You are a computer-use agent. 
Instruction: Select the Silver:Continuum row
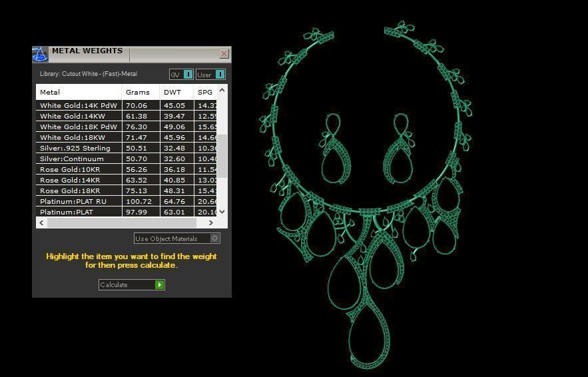click(x=127, y=159)
